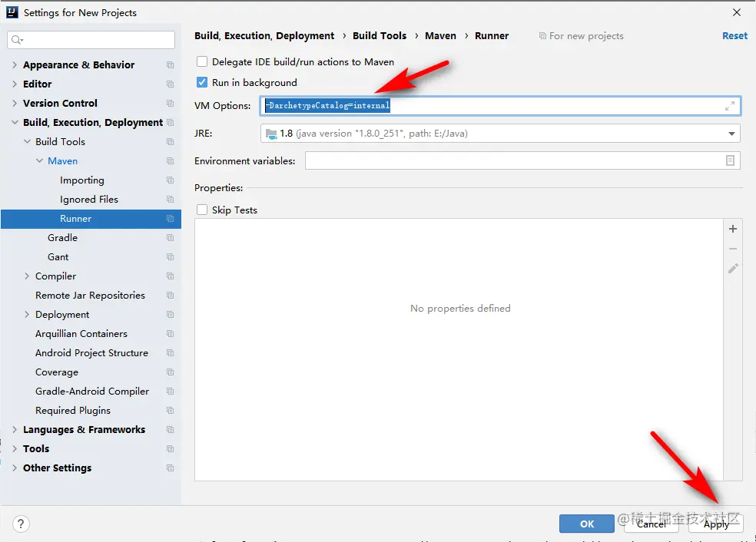Screen dimensions: 756x542
Task: Click project-level icon beside Required Plugins
Action: coord(171,411)
